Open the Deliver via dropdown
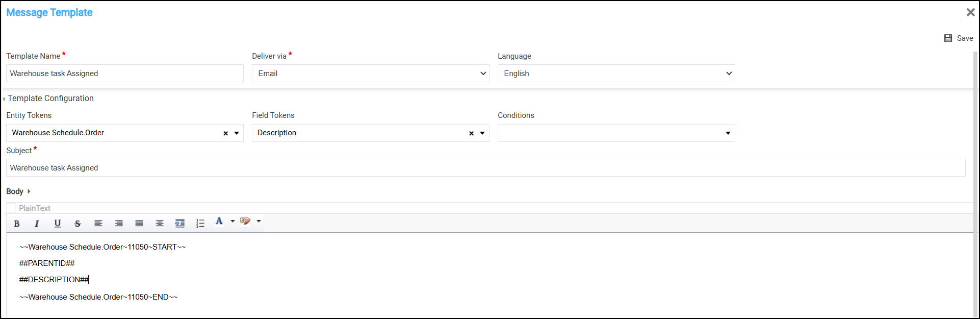 coord(370,73)
